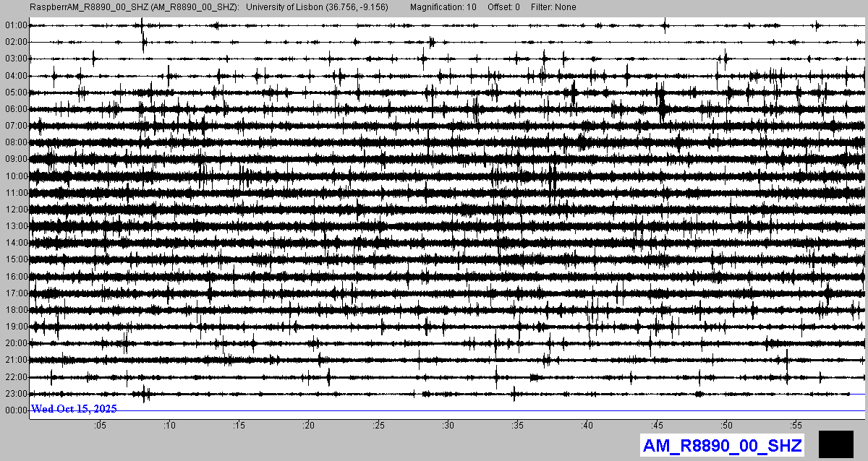Click the University of Lisbon location text
The width and height of the screenshot is (868, 461).
(317, 7)
